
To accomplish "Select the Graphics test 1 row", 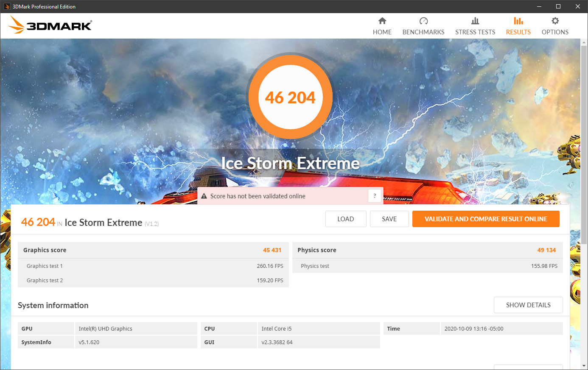I will point(153,266).
